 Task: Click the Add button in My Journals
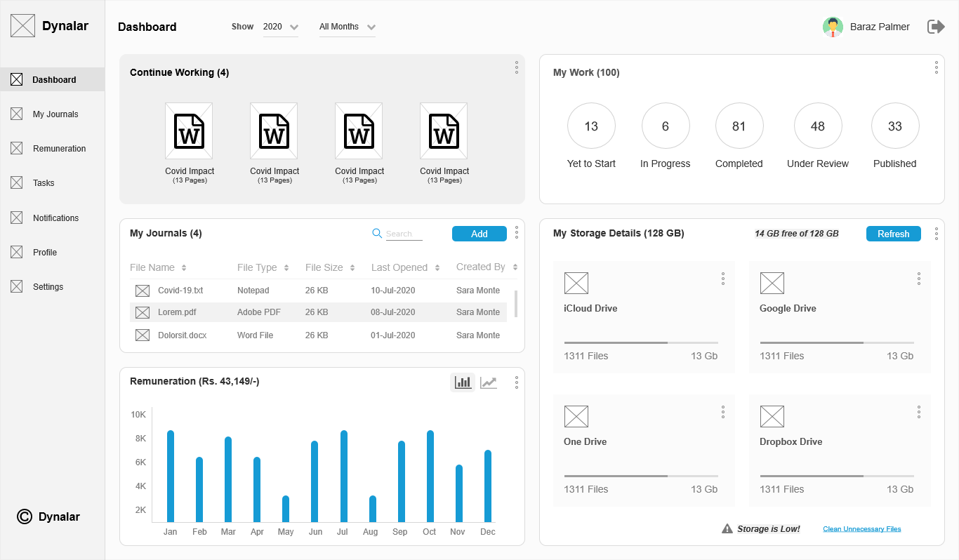(479, 234)
